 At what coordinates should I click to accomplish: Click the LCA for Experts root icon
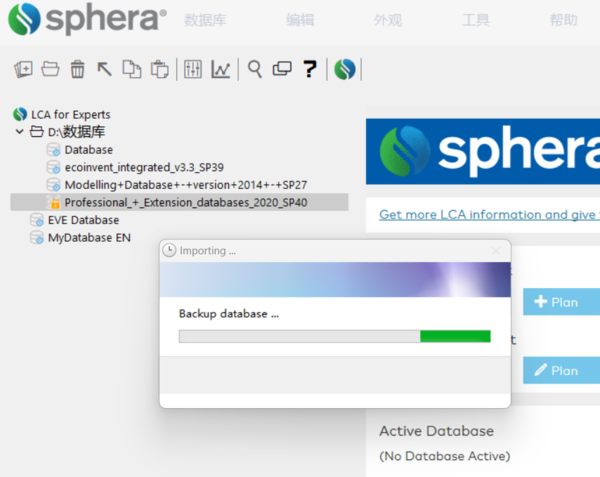point(20,114)
